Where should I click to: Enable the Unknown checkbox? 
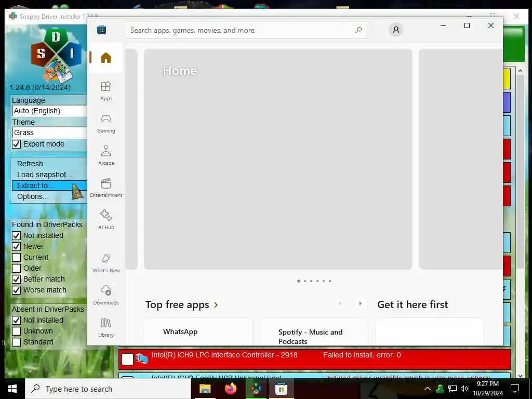pyautogui.click(x=16, y=331)
